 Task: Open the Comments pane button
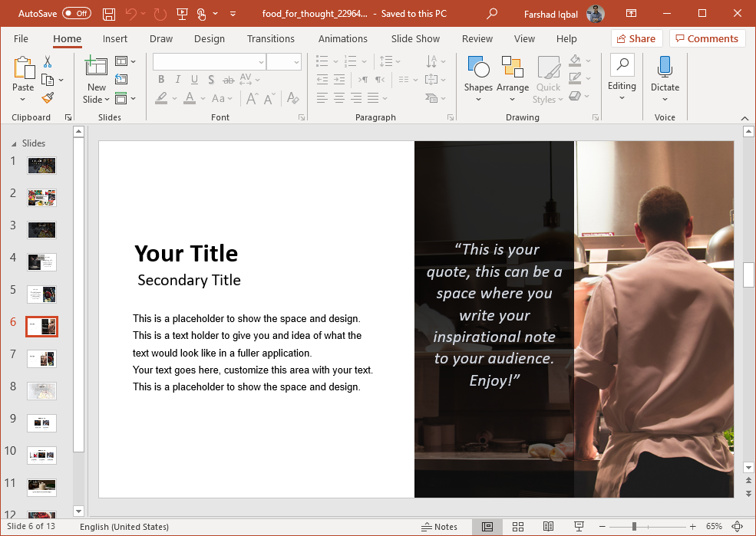pyautogui.click(x=707, y=38)
